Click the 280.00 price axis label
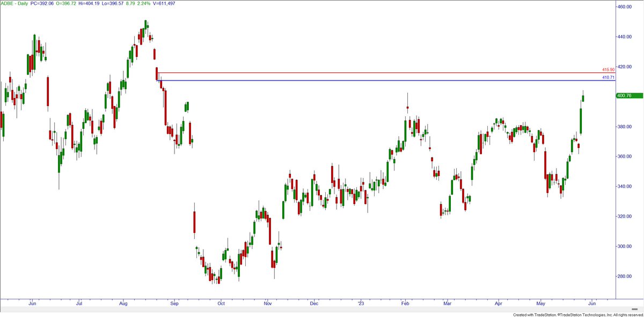 tap(625, 277)
